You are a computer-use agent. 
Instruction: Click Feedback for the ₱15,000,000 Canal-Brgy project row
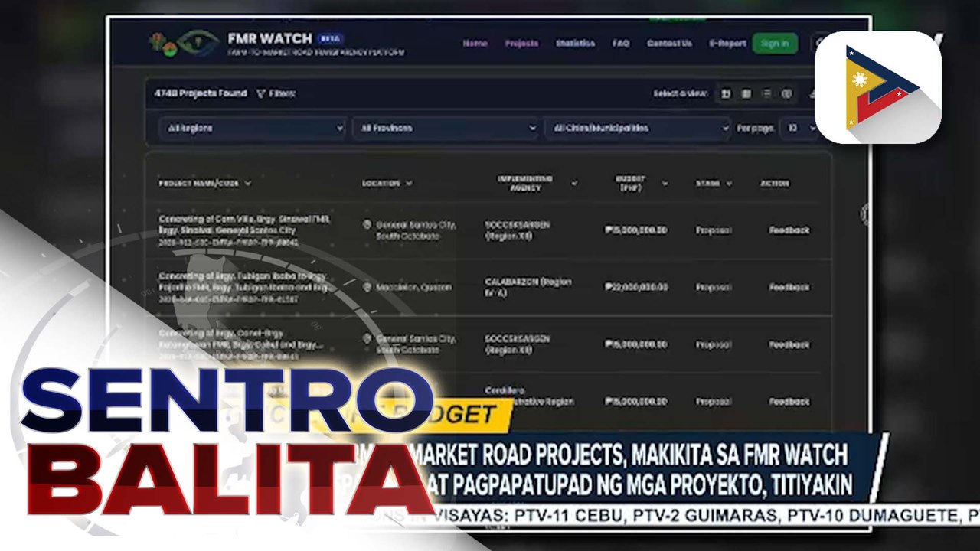click(x=789, y=345)
